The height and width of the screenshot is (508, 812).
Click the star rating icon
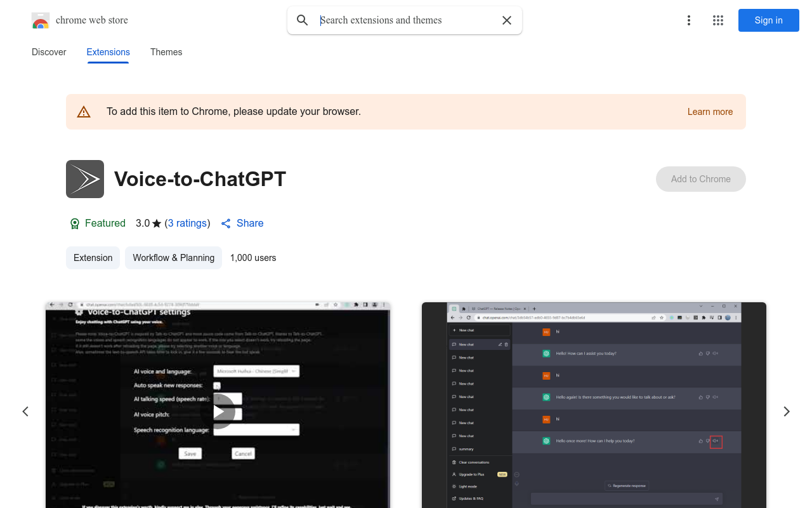157,224
